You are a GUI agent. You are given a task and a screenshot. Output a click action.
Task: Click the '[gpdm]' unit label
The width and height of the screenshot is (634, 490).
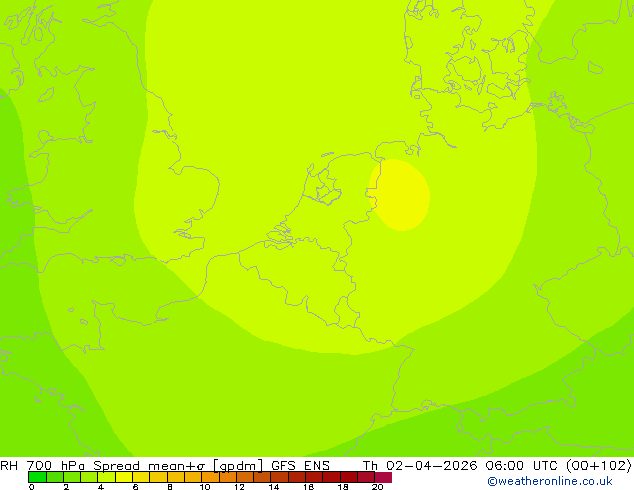coord(238,466)
